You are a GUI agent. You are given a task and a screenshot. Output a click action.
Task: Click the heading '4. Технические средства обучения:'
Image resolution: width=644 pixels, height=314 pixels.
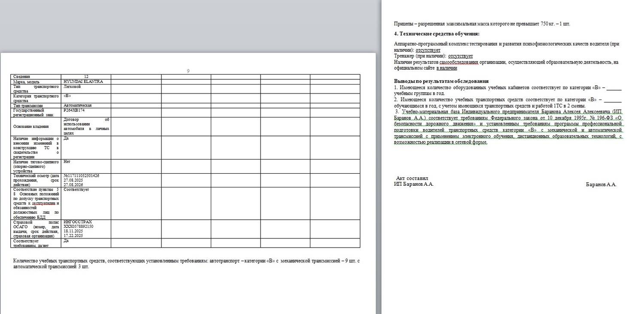click(437, 34)
